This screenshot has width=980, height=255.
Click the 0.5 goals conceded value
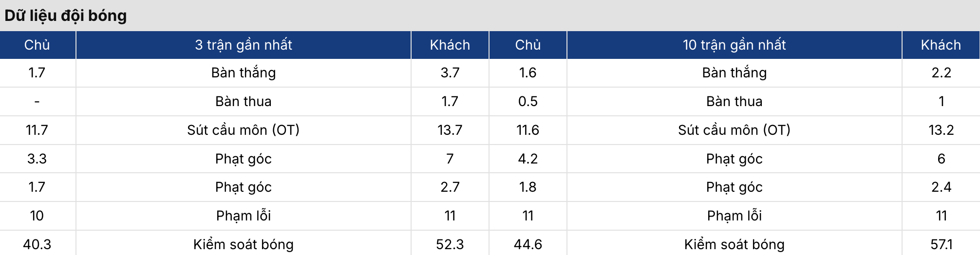[528, 101]
